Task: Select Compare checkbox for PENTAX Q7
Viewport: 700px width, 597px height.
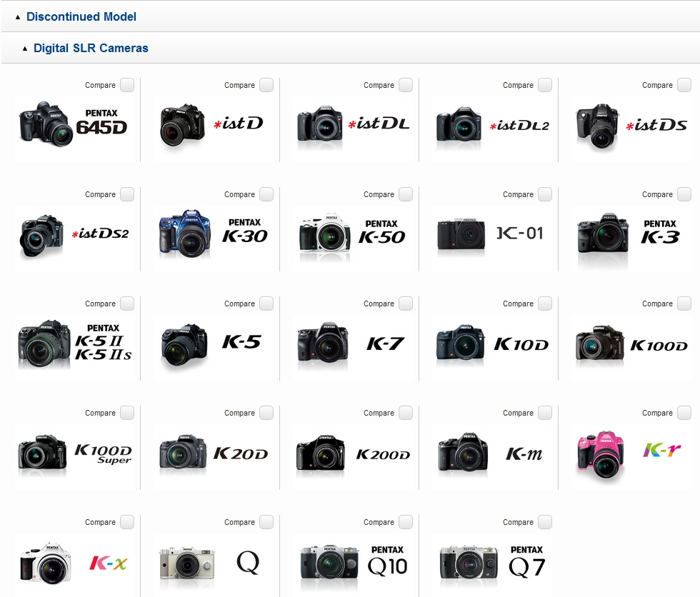Action: (x=545, y=522)
